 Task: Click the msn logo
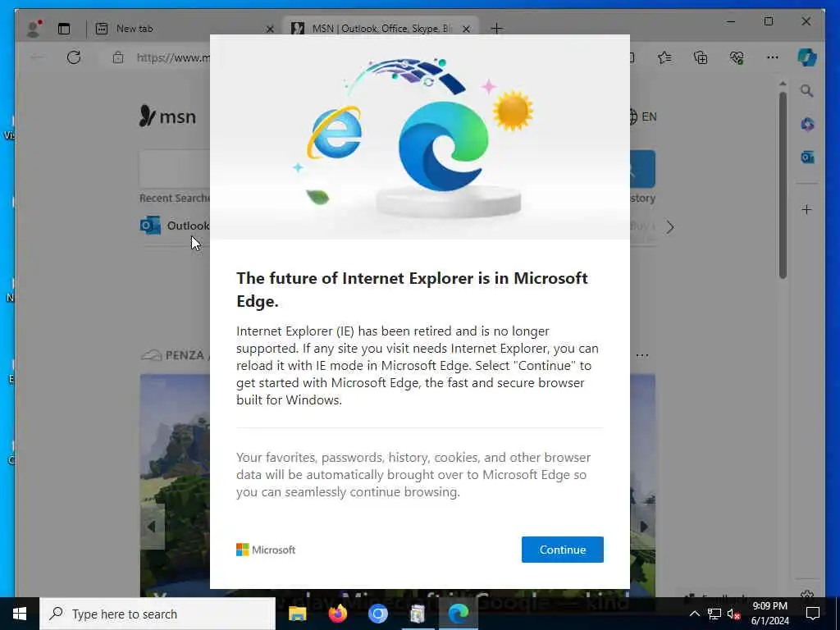[x=167, y=116]
